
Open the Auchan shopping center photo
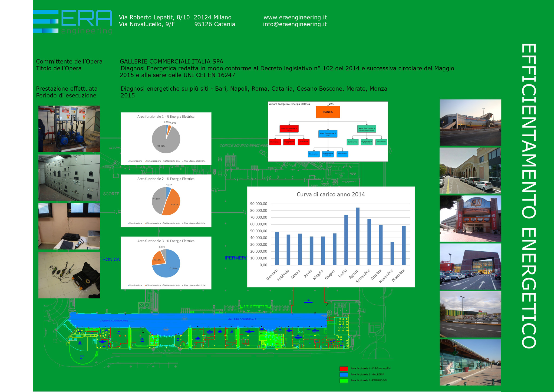470,266
